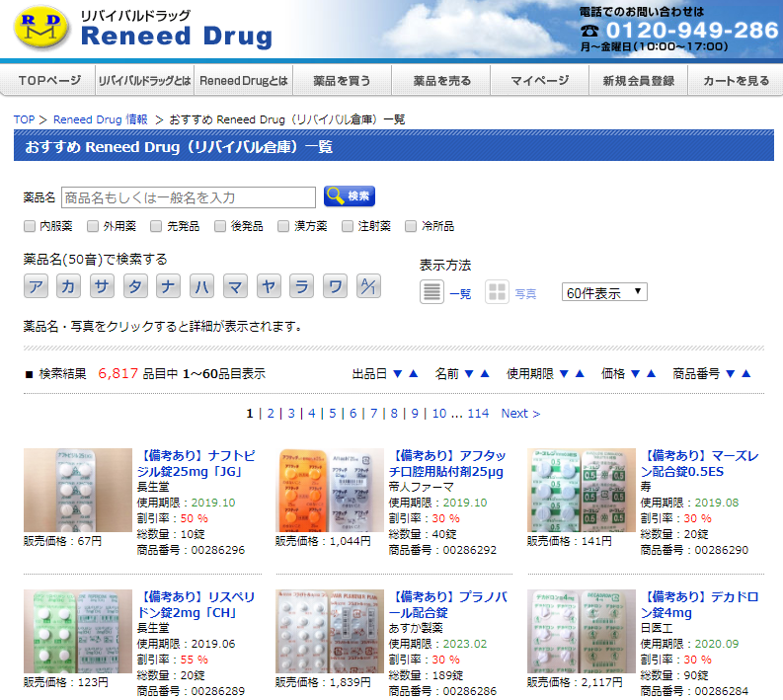Screen dimensions: 783x700
Task: Click リスペリドン錠 product photo
Action: tap(77, 631)
